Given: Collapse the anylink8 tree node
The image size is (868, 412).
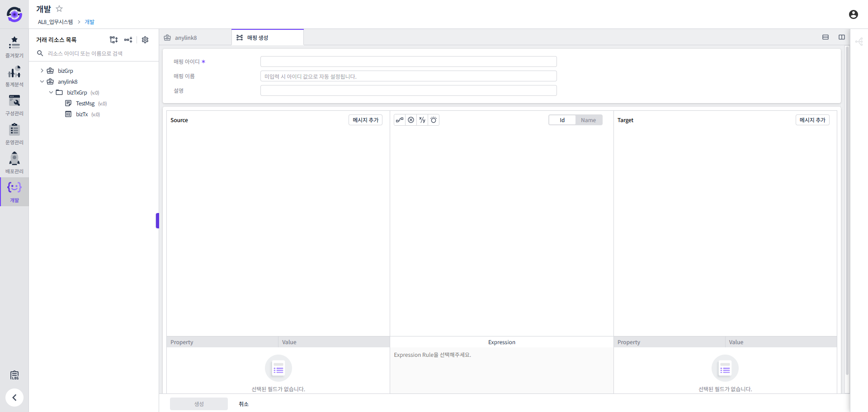Looking at the screenshot, I should 42,81.
